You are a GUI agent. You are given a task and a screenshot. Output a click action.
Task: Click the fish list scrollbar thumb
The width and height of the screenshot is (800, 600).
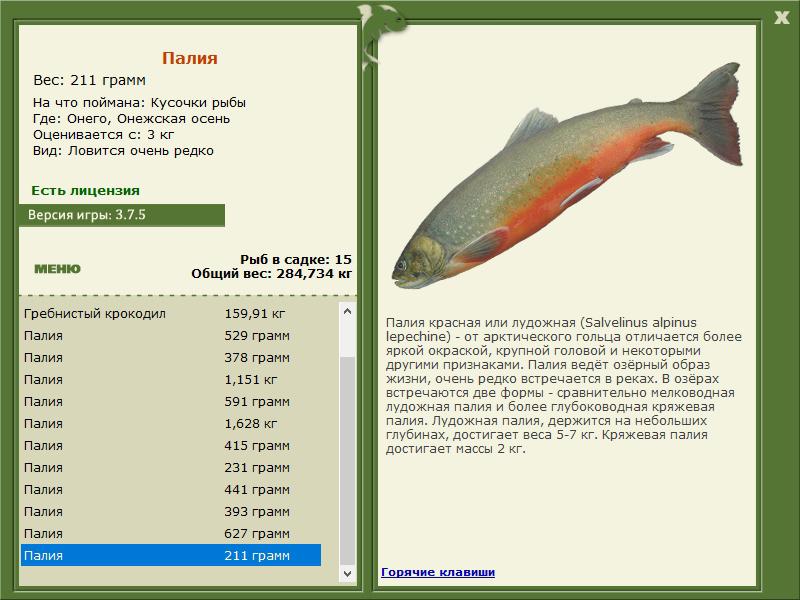[347, 461]
